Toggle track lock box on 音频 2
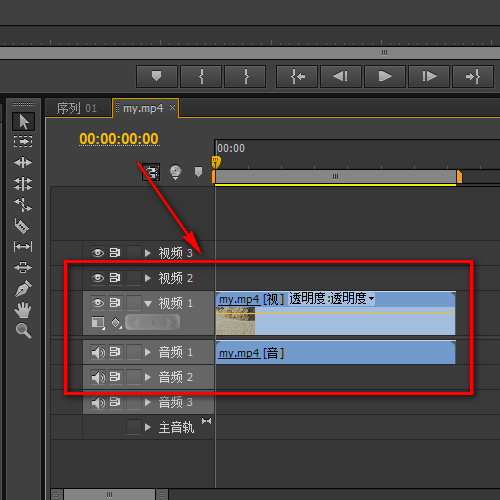The width and height of the screenshot is (500, 500). pos(134,377)
